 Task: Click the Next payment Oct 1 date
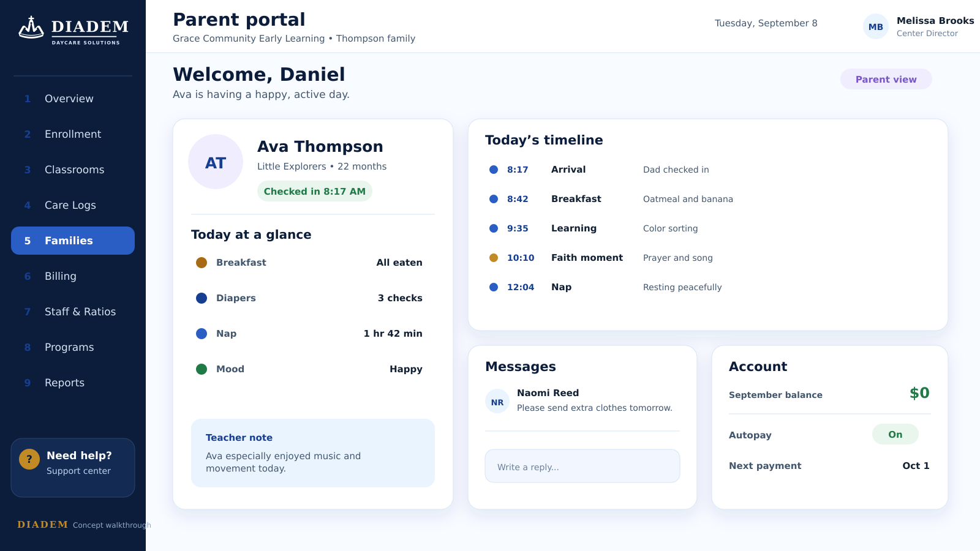[916, 466]
